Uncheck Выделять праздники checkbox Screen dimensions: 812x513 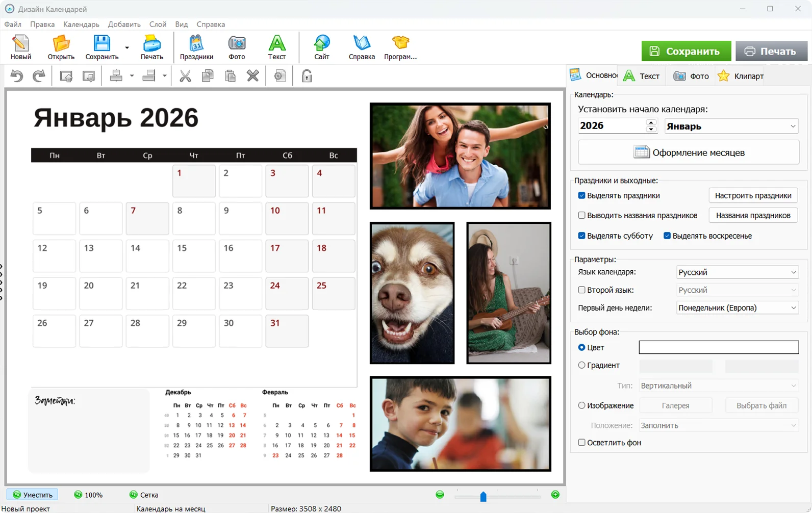tap(581, 195)
